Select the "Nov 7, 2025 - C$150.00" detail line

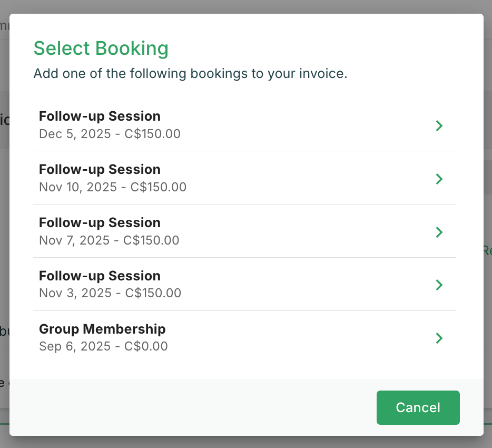109,240
